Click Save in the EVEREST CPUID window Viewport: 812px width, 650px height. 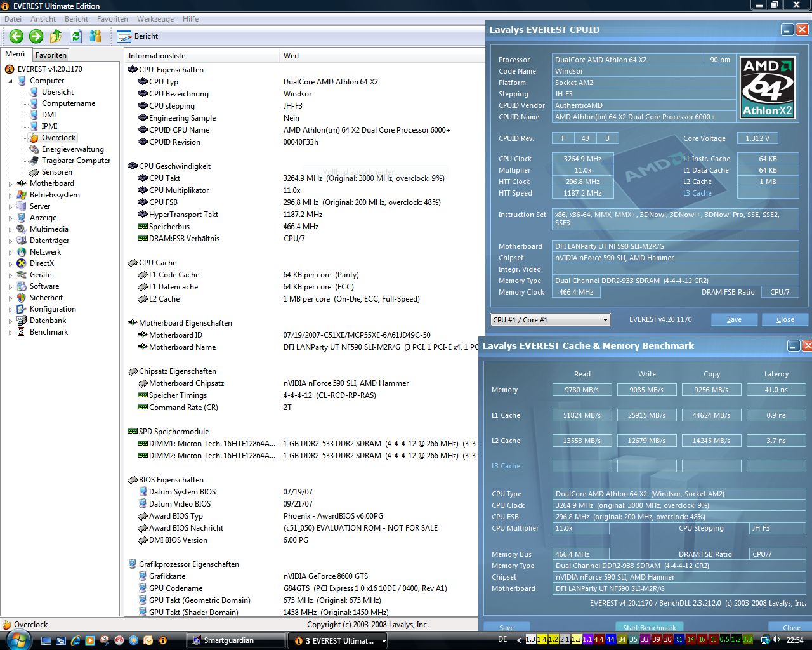coord(734,319)
